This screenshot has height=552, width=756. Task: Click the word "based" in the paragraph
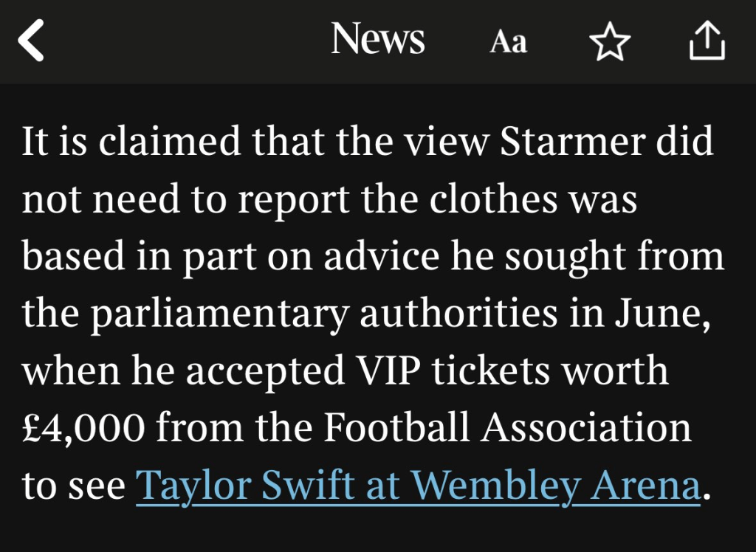point(65,256)
